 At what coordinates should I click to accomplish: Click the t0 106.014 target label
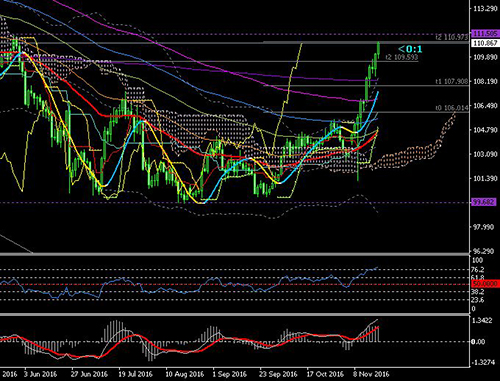(452, 108)
